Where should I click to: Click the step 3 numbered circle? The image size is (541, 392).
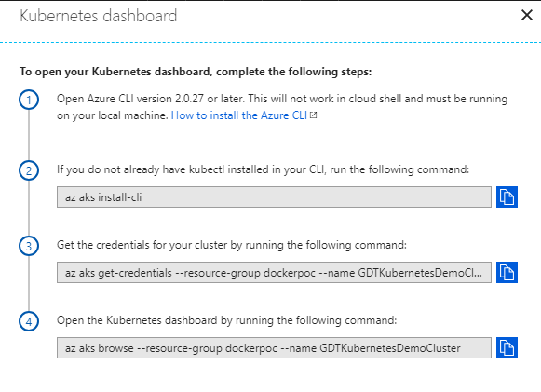coord(29,246)
